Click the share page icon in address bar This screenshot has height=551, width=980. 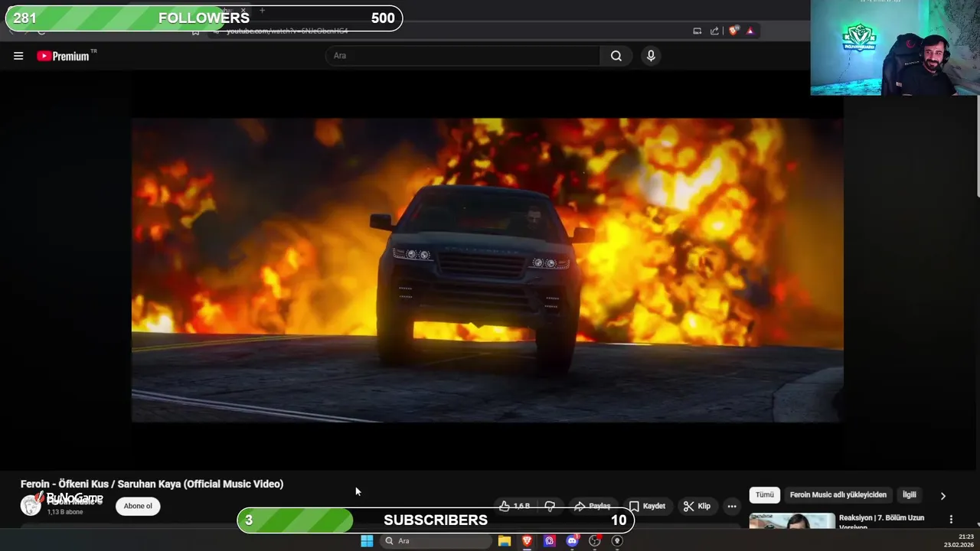pyautogui.click(x=714, y=31)
